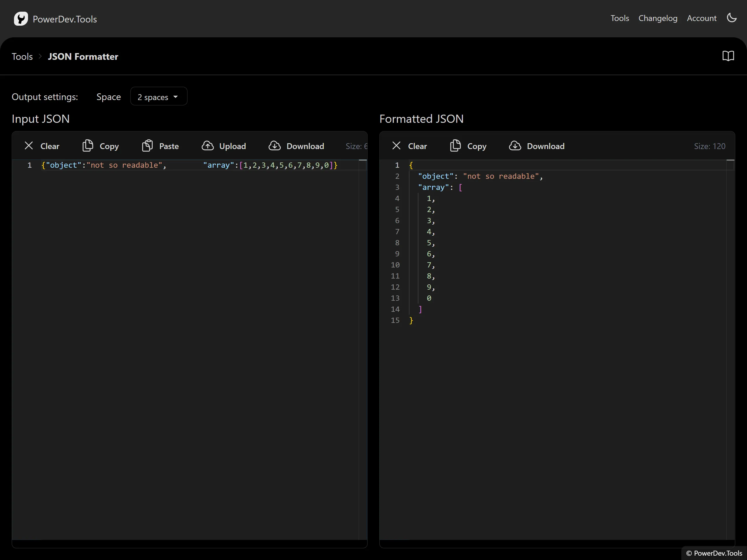Click the Upload icon to load a JSON file

click(x=208, y=146)
